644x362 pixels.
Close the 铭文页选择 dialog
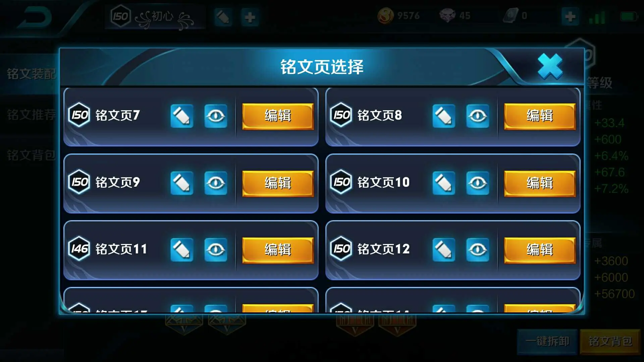tap(550, 66)
